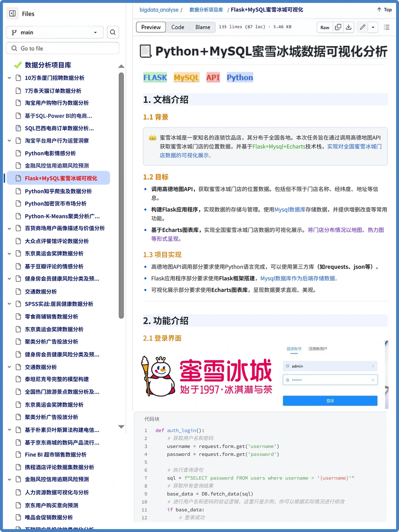Open 基于SQL-Power BI的电商 file

pos(58,116)
